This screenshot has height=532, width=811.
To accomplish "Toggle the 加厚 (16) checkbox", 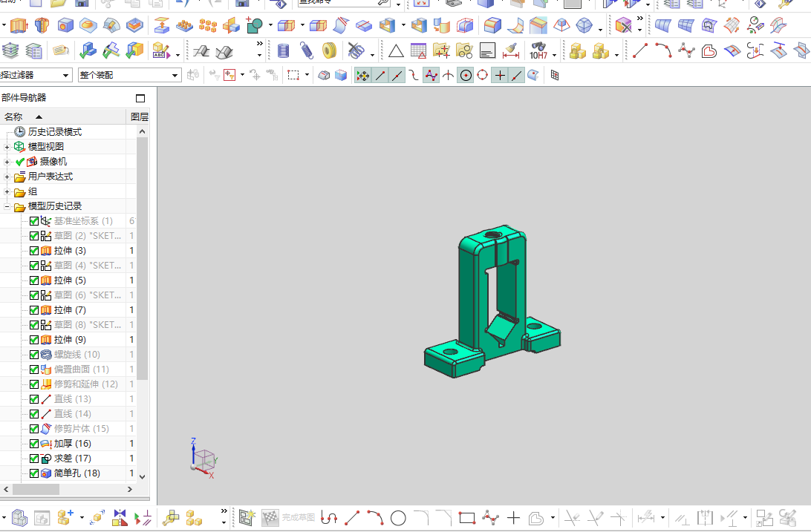I will tap(34, 444).
